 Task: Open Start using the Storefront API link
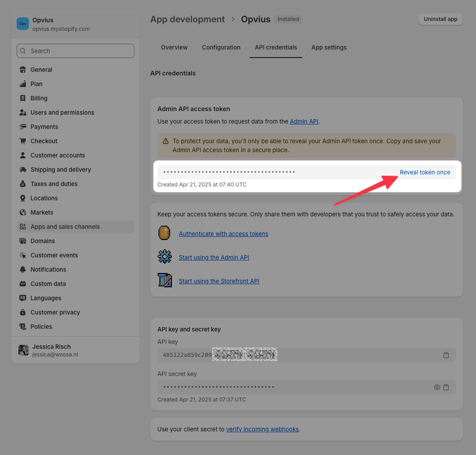click(x=219, y=281)
